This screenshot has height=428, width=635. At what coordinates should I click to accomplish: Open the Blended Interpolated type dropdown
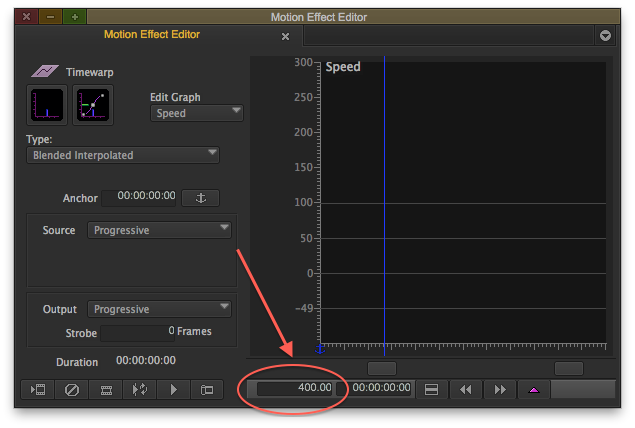123,155
